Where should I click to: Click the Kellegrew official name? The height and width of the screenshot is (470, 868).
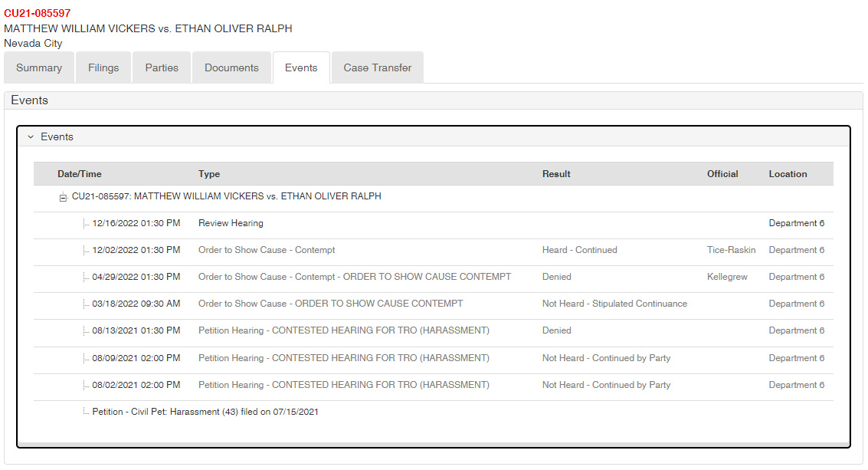coord(727,277)
